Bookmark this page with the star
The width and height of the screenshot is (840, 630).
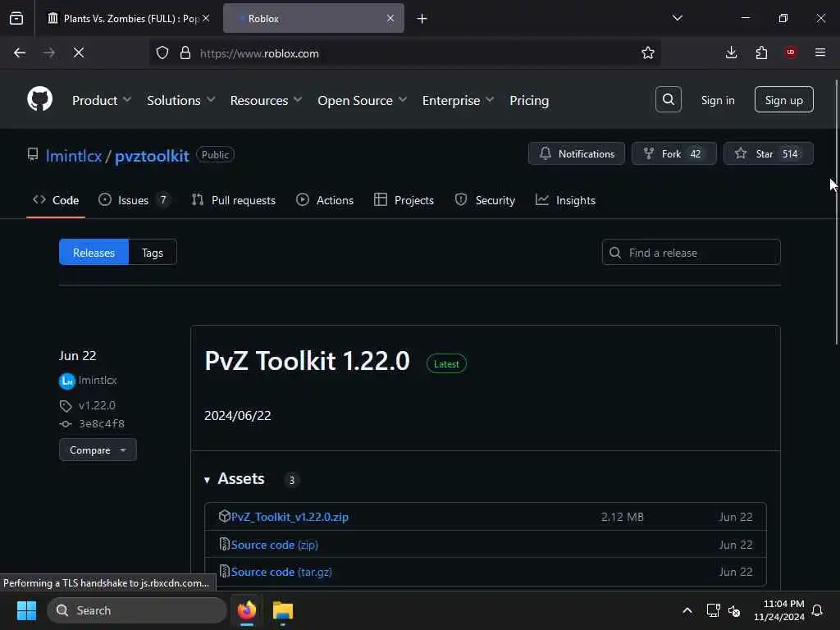(648, 52)
